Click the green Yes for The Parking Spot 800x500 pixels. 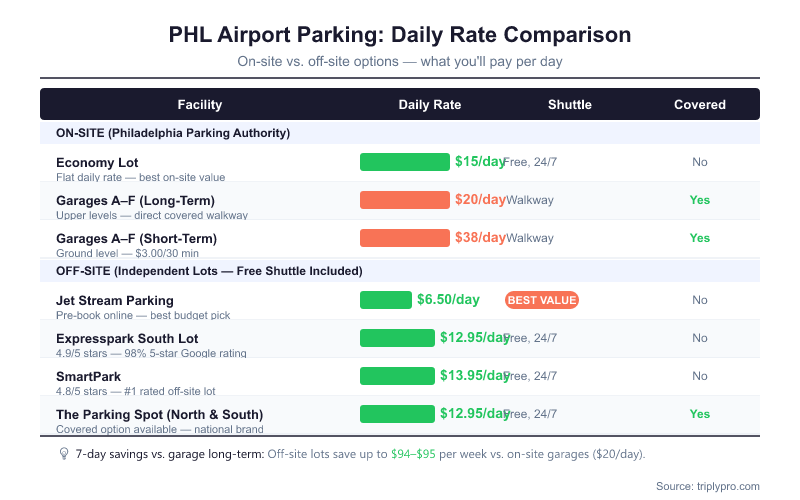(x=699, y=414)
